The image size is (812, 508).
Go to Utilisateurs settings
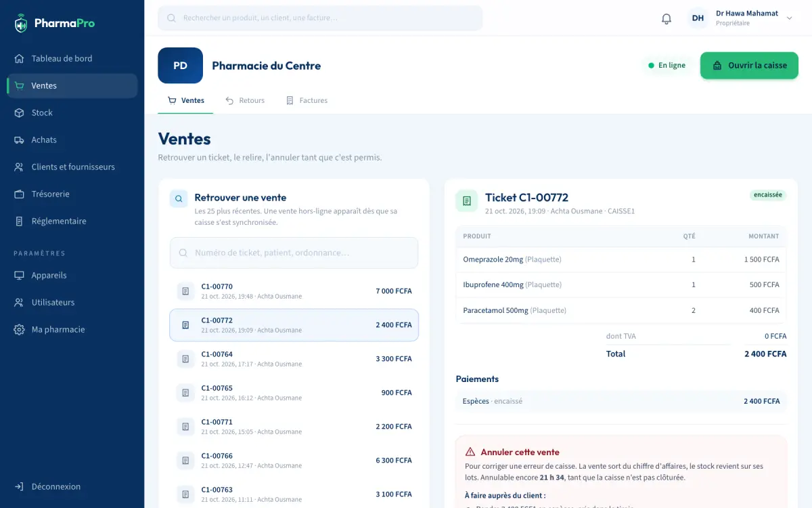72,302
